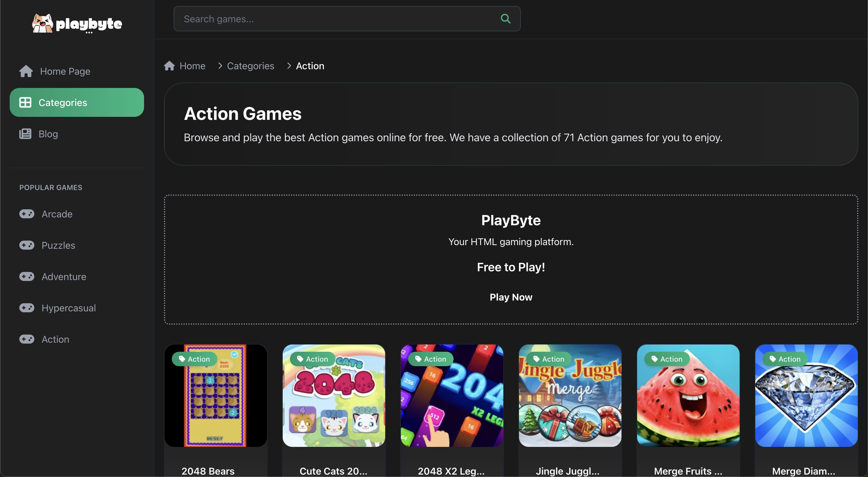
Task: Click the gamepad icon beside sidebar Action
Action: 27,339
